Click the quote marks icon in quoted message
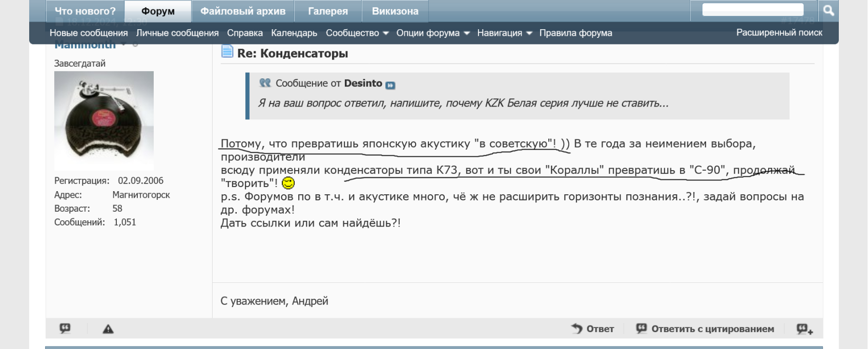The width and height of the screenshot is (868, 349). pyautogui.click(x=265, y=83)
